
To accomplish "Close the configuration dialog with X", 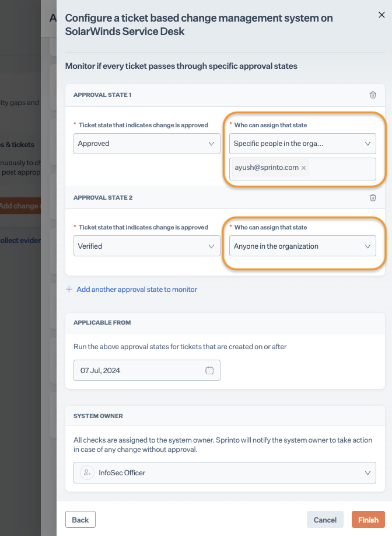I will [381, 15].
